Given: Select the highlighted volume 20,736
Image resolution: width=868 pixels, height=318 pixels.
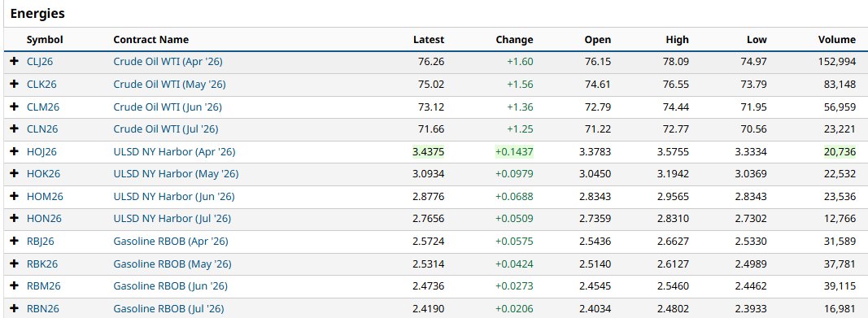Looking at the screenshot, I should click(x=840, y=151).
